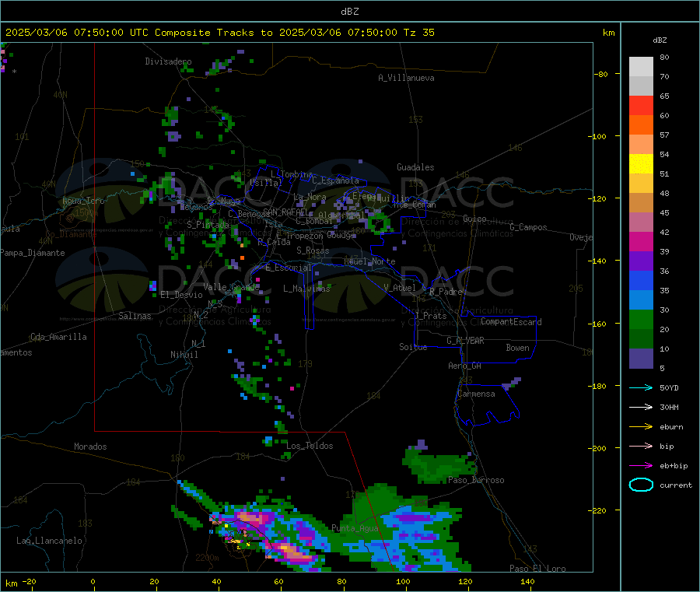This screenshot has width=700, height=592.
Task: Click the Divisadero map label
Action: 168,61
